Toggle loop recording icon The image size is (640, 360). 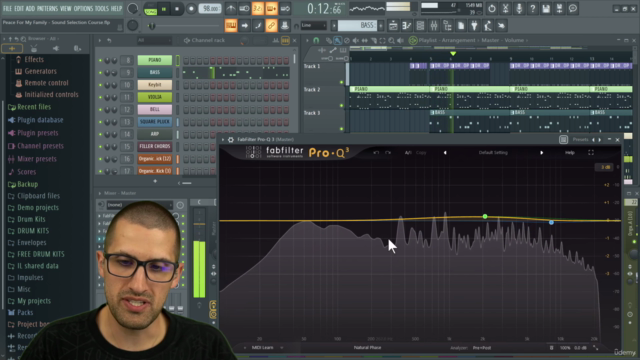285,9
